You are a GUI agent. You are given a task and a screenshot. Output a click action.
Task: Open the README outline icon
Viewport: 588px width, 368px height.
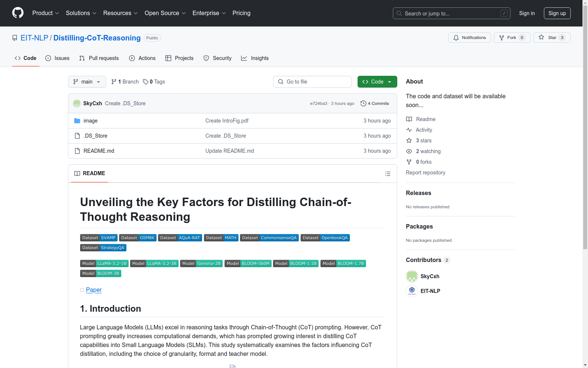coord(388,174)
